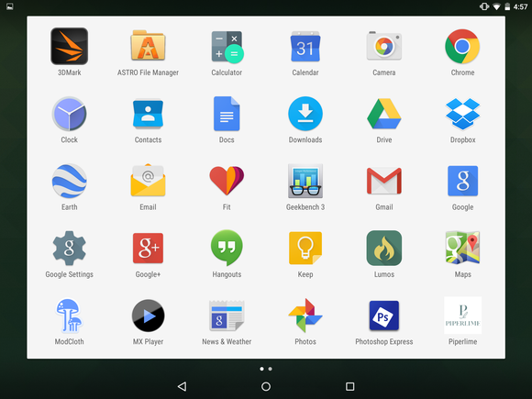Launch Google Docs
The height and width of the screenshot is (399, 532).
coord(227,114)
